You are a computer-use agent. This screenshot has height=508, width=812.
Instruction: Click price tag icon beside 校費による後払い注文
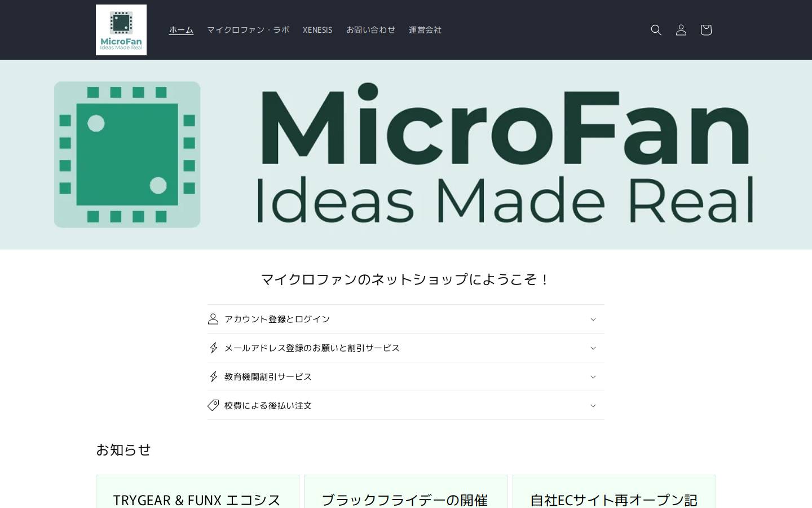coord(213,405)
